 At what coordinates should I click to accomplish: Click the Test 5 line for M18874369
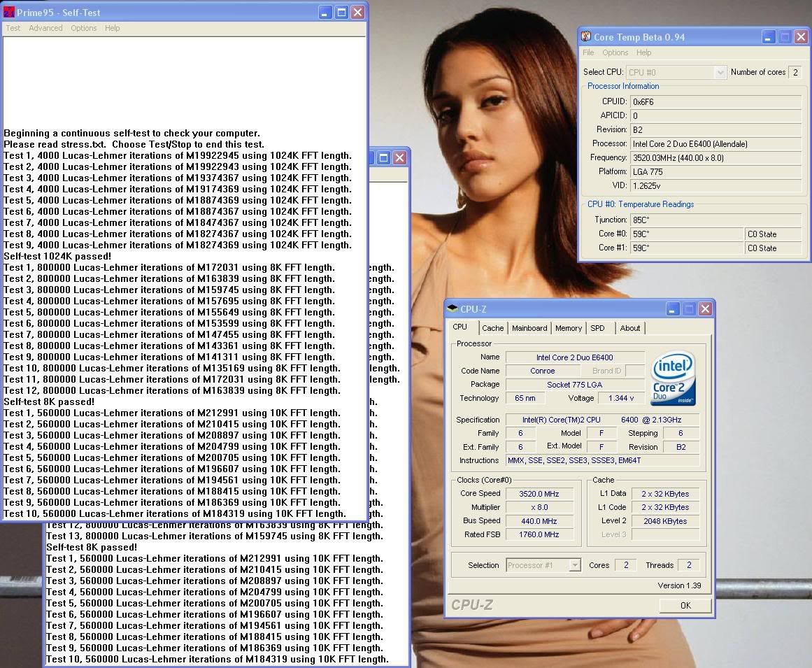178,200
